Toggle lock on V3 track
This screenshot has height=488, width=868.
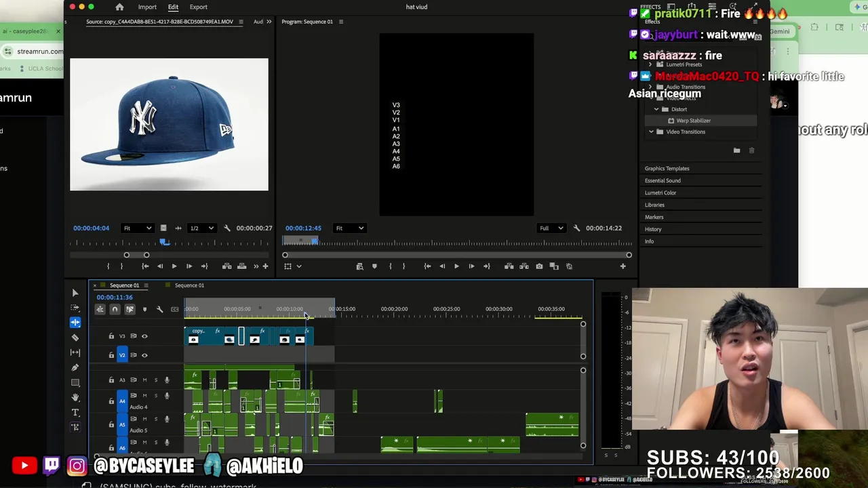click(111, 336)
